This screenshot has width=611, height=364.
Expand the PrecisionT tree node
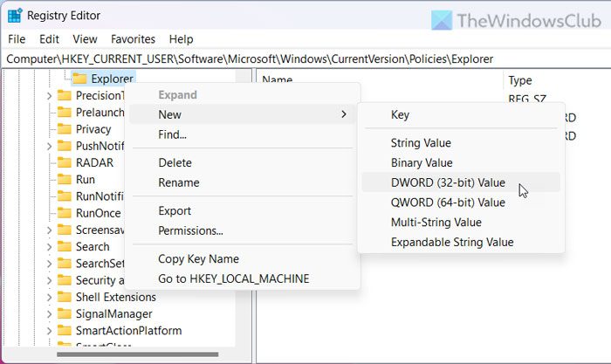pyautogui.click(x=49, y=95)
